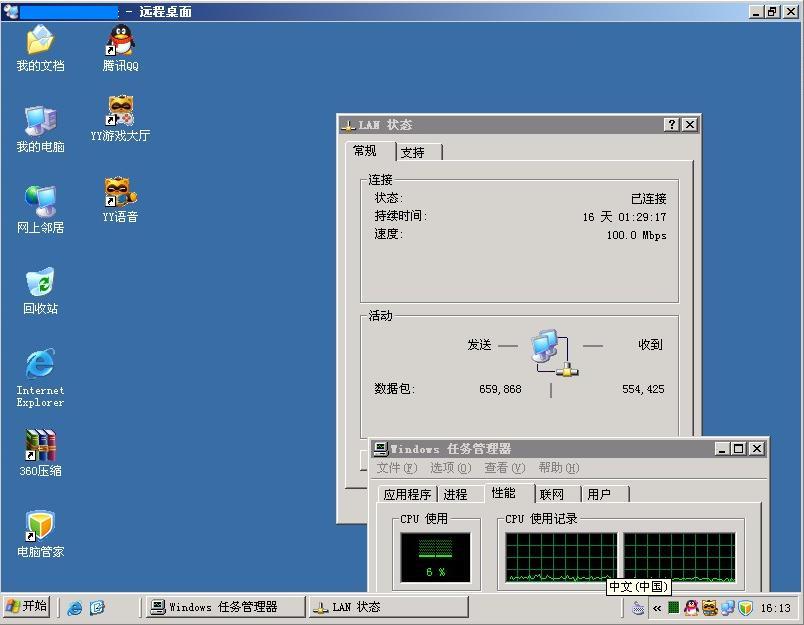The height and width of the screenshot is (625, 804).
Task: Click the LAN 状态 taskbar button
Action: point(388,607)
